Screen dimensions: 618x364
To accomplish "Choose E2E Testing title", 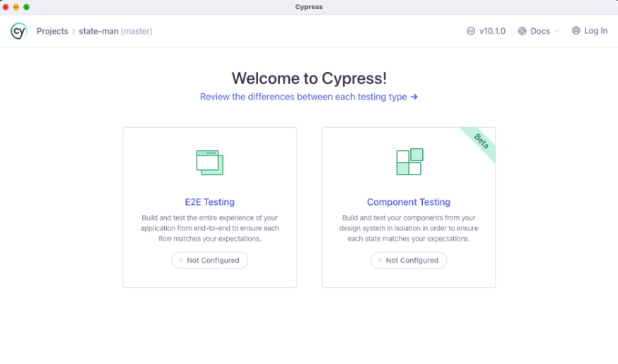I will (210, 202).
